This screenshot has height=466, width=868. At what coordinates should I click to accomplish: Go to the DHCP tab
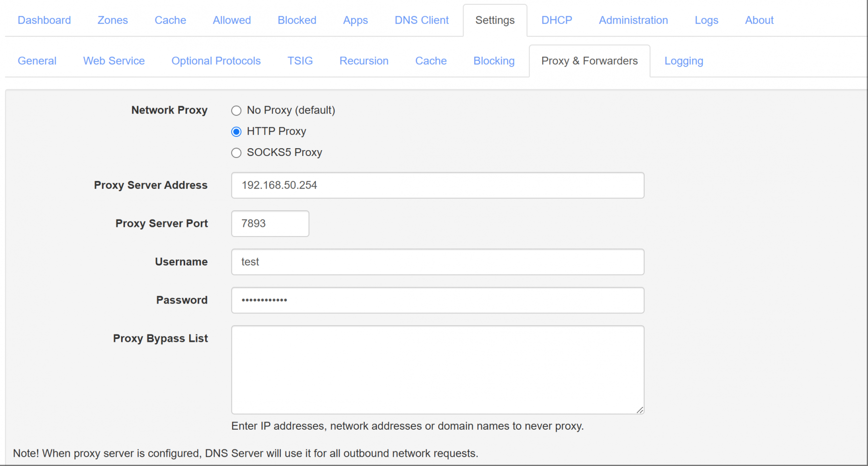click(x=556, y=20)
